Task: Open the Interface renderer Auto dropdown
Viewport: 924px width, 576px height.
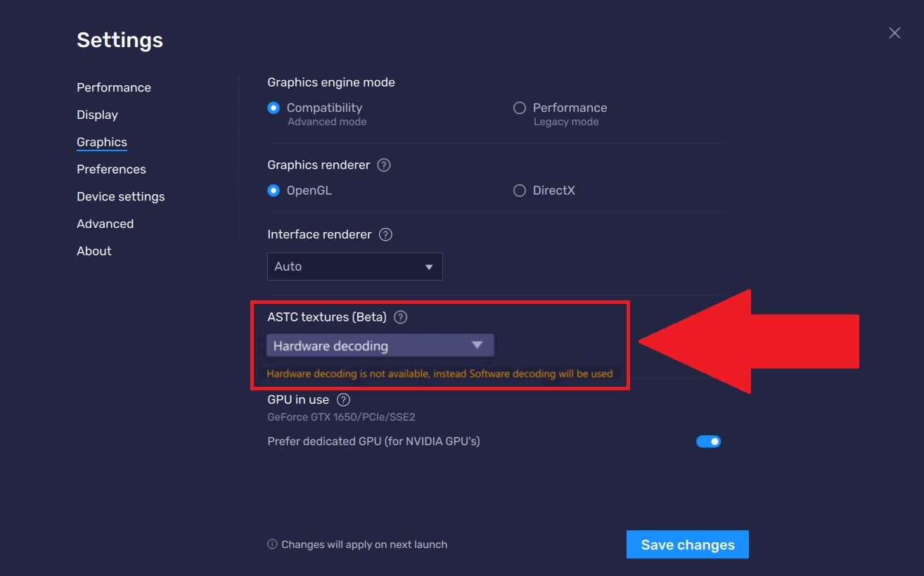Action: pos(354,267)
